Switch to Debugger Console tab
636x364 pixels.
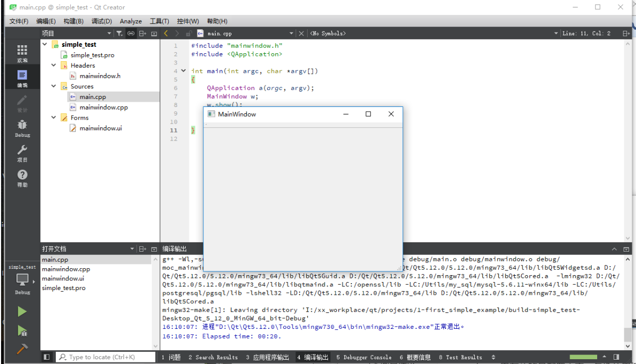(364, 357)
